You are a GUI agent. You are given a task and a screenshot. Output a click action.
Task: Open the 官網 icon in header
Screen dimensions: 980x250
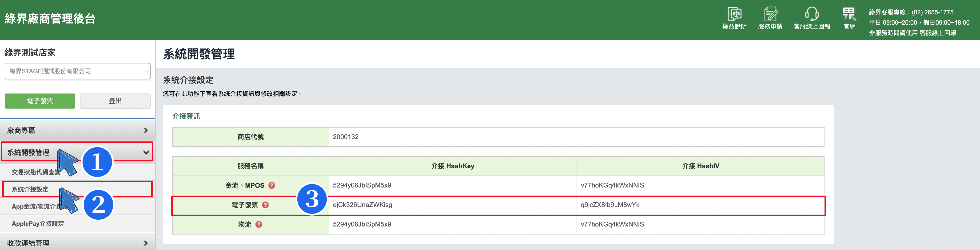849,14
